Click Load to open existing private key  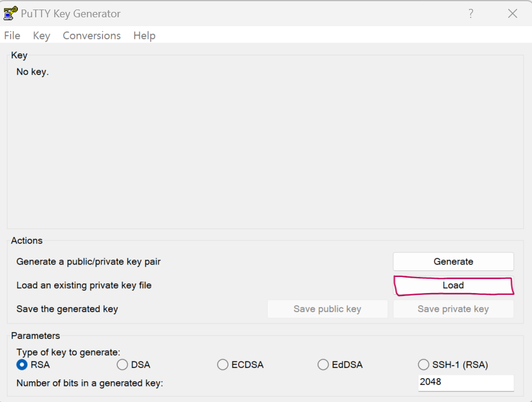point(453,285)
